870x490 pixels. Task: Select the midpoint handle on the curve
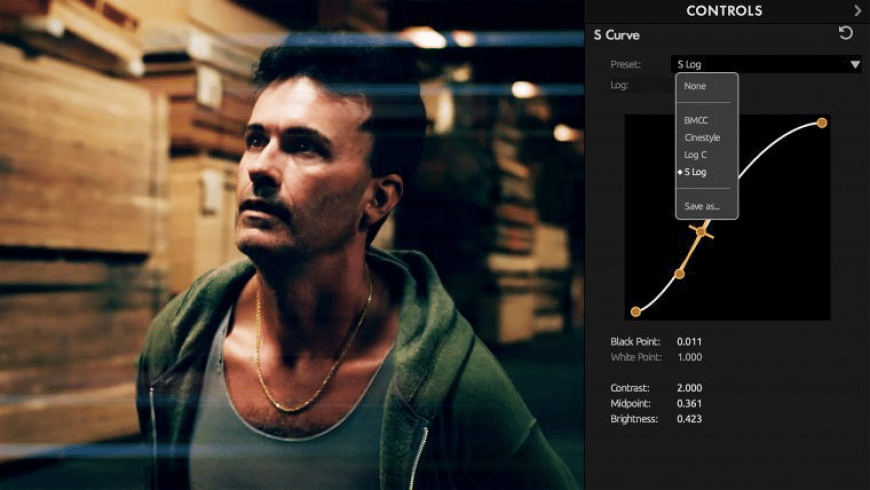click(x=702, y=232)
